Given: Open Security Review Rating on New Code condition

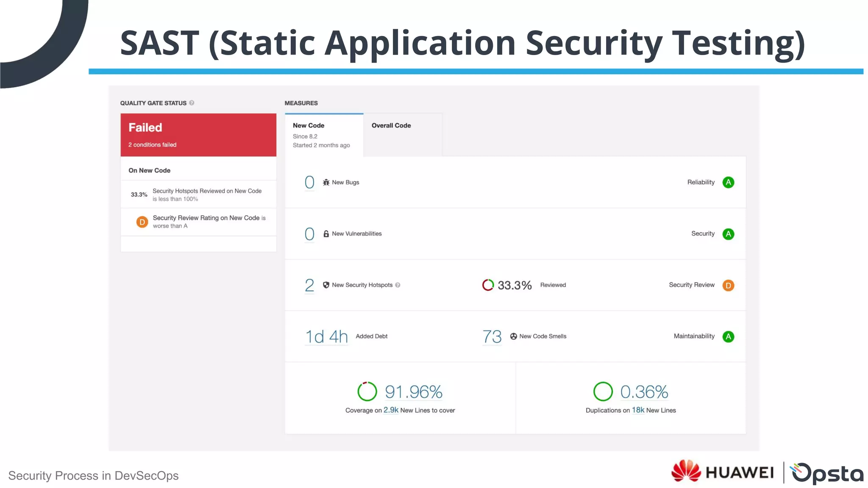Looking at the screenshot, I should click(198, 222).
